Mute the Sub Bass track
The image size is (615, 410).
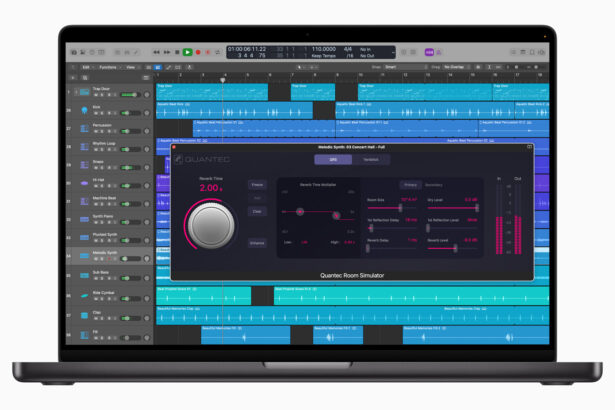(96, 278)
